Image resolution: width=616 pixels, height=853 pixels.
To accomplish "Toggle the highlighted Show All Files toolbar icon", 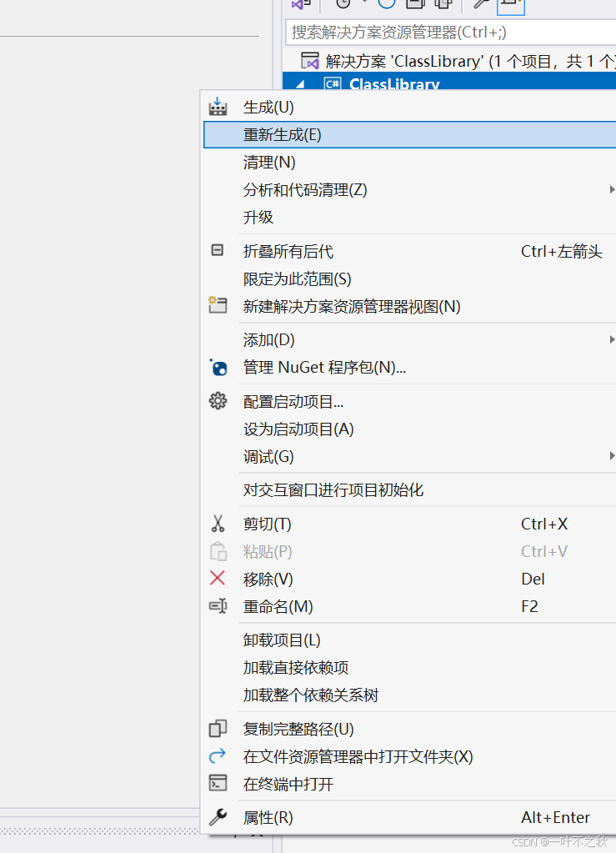I will (x=511, y=6).
